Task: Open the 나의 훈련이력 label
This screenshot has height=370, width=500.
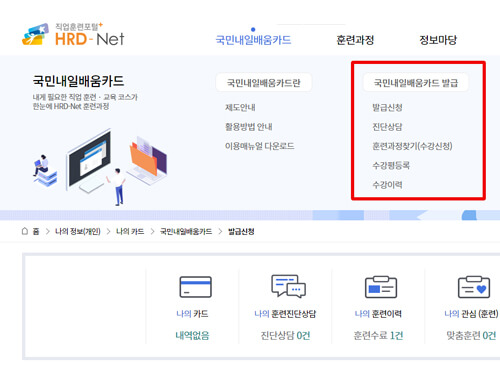Action: [x=378, y=314]
